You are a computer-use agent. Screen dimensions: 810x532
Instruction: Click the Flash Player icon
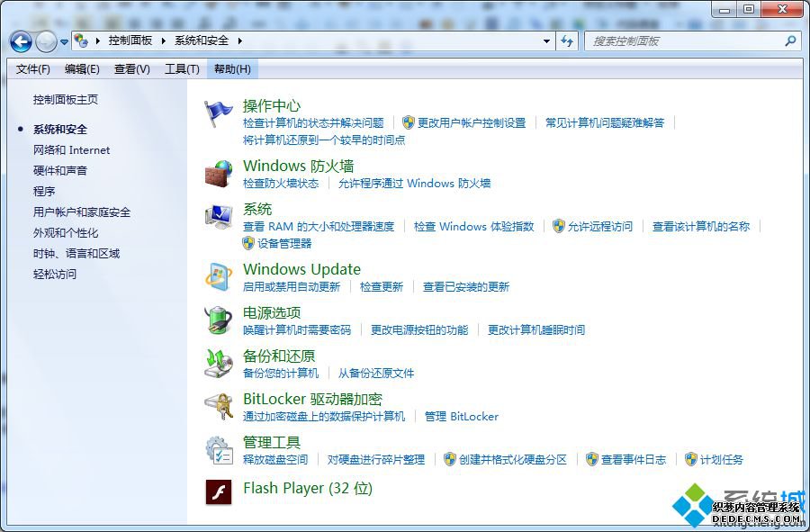(219, 491)
